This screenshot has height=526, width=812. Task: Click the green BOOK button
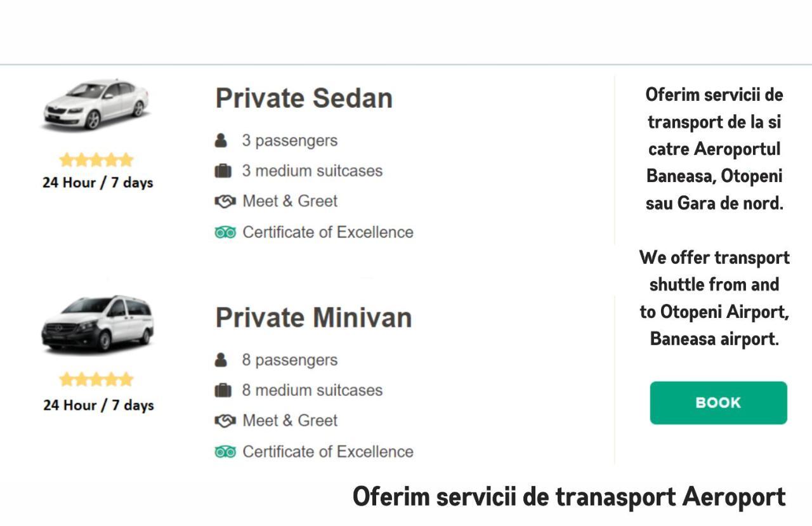click(718, 403)
